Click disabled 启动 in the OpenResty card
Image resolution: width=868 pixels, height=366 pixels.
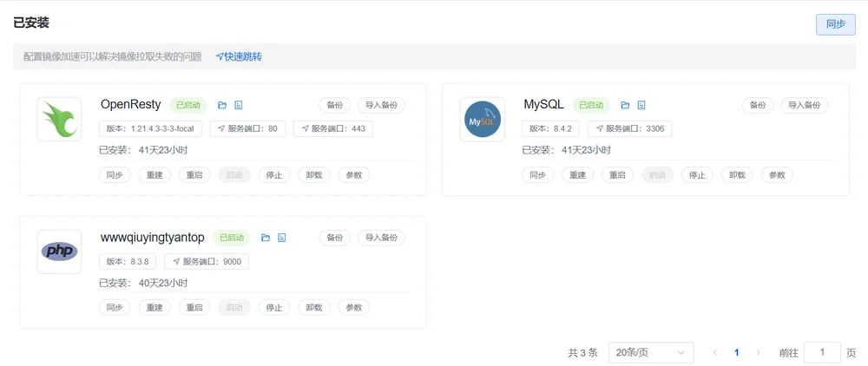click(234, 175)
